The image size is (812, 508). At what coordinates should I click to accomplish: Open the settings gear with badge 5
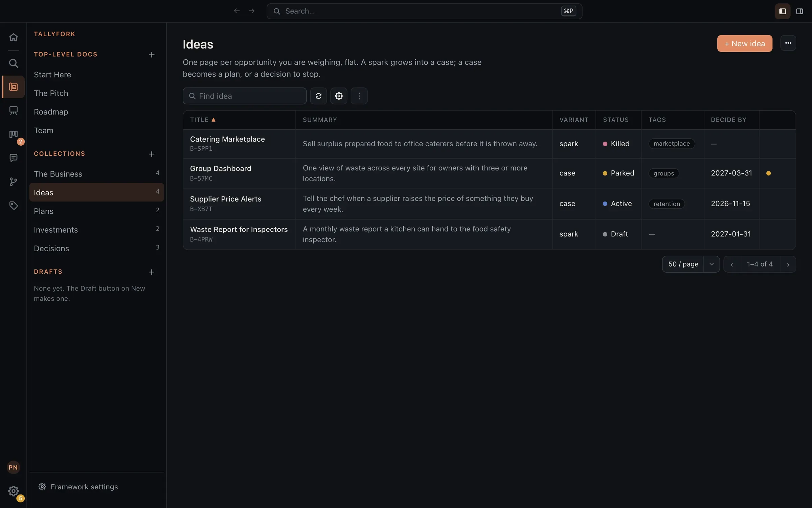pyautogui.click(x=13, y=491)
